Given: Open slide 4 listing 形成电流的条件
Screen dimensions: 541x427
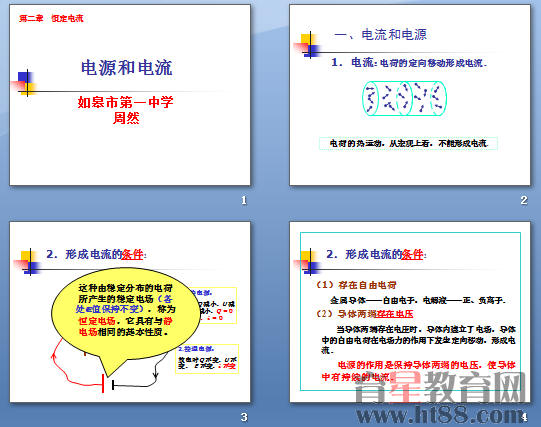Looking at the screenshot, I should (410, 312).
